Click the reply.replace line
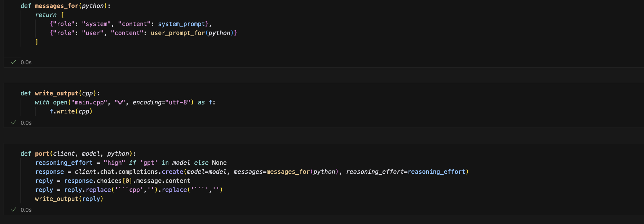Image resolution: width=644 pixels, height=224 pixels. point(129,190)
